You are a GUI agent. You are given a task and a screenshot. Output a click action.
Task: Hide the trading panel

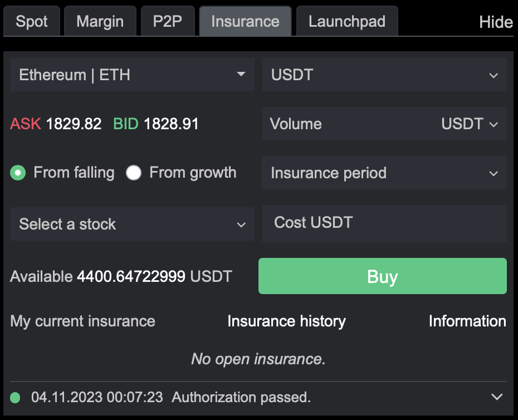495,22
